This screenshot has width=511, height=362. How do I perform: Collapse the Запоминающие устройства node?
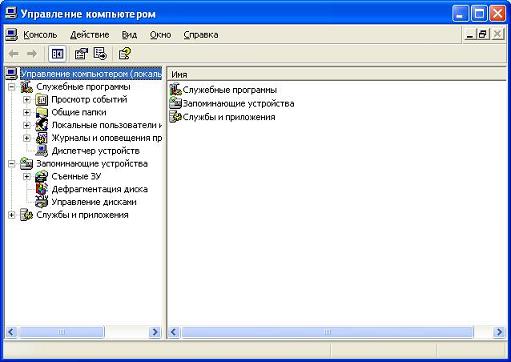[11, 164]
